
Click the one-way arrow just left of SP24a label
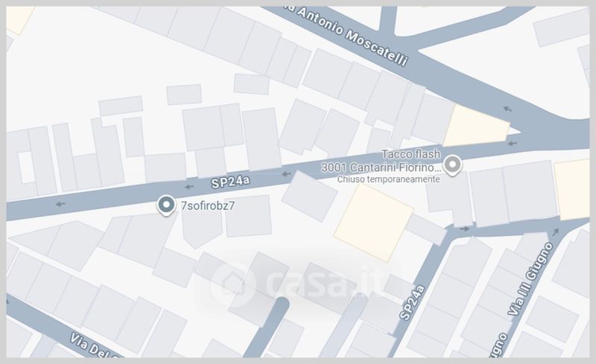click(x=189, y=187)
